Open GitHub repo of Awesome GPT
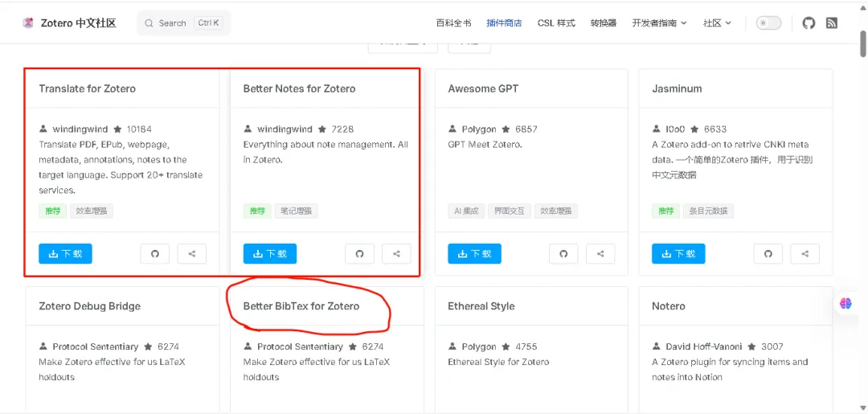This screenshot has width=868, height=414. tap(563, 253)
